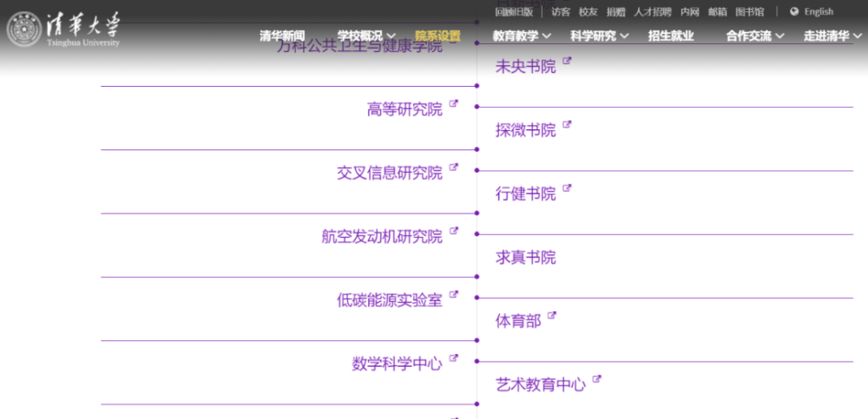Expand the 走进清华 dropdown chevron

coord(858,36)
